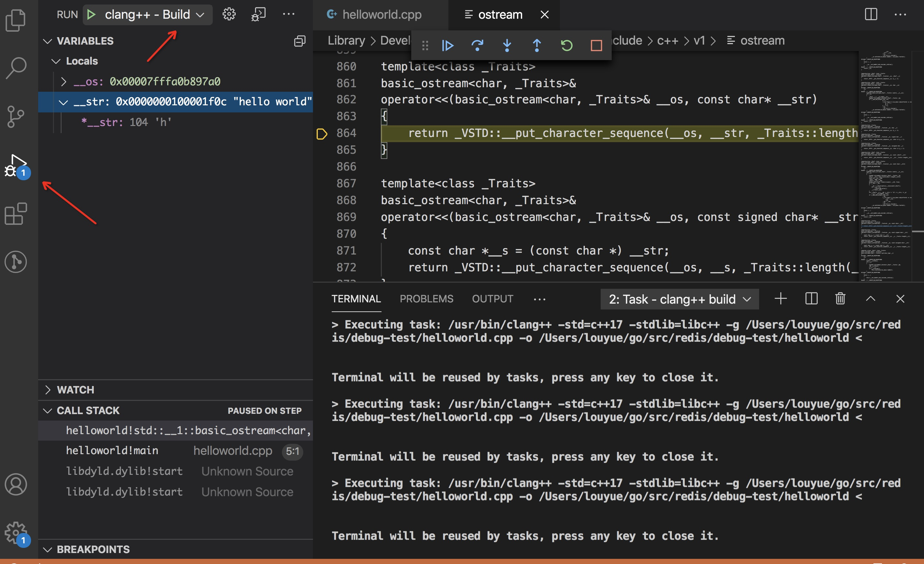Open editor more actions menu
924x564 pixels.
click(x=900, y=15)
